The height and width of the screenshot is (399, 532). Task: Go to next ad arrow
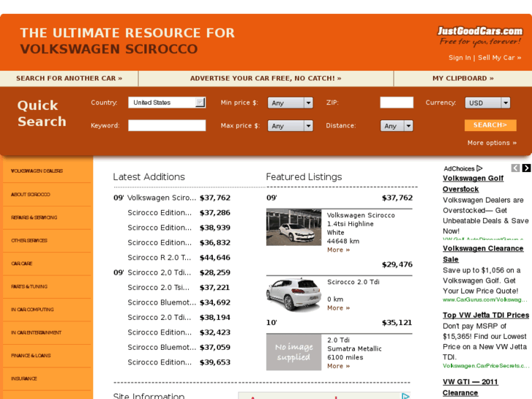[x=526, y=168]
